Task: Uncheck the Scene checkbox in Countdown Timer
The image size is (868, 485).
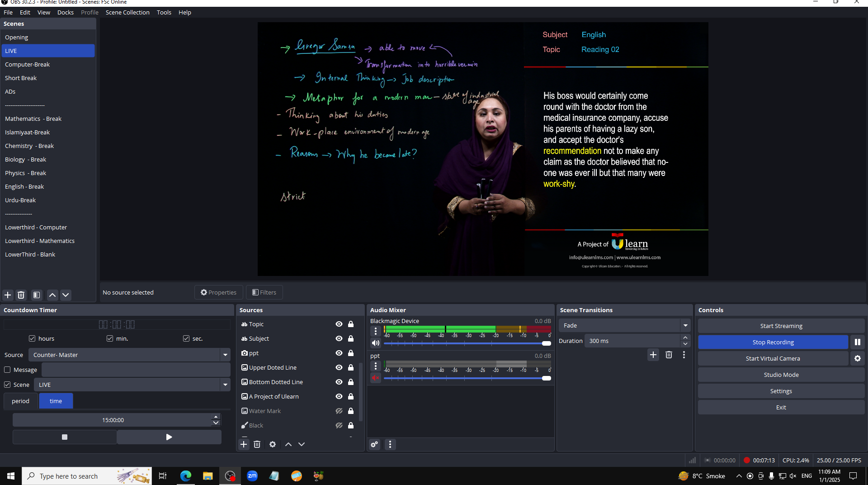Action: point(7,385)
